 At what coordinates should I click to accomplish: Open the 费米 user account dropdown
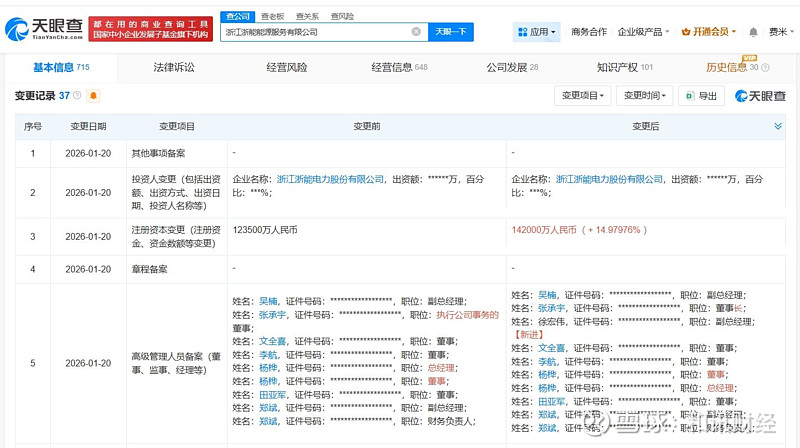tap(778, 32)
